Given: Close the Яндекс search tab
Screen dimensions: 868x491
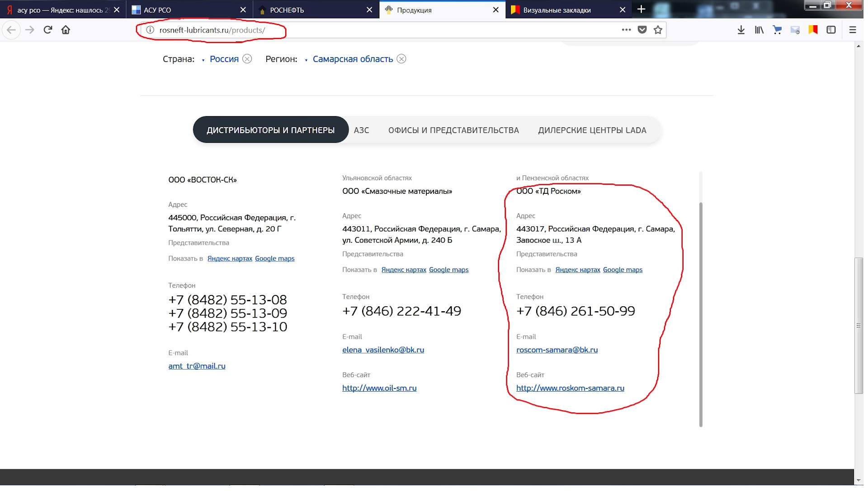Looking at the screenshot, I should tap(117, 9).
